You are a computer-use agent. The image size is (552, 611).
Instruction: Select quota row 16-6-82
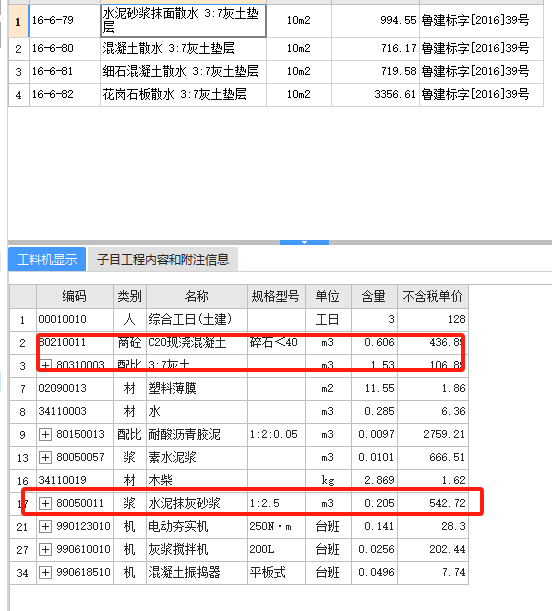click(276, 95)
